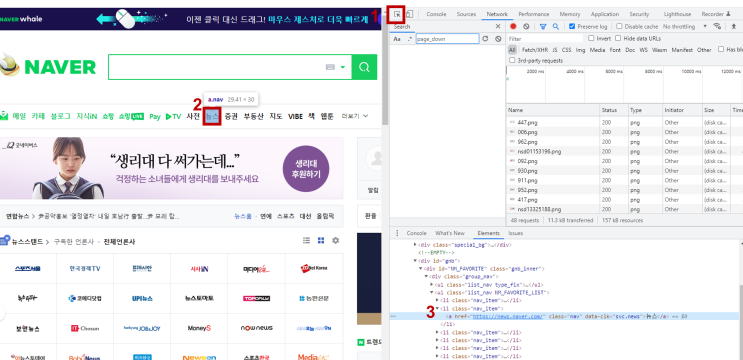Switch to Console tab in top DevTools bar
This screenshot has height=360, width=743.
[x=436, y=14]
